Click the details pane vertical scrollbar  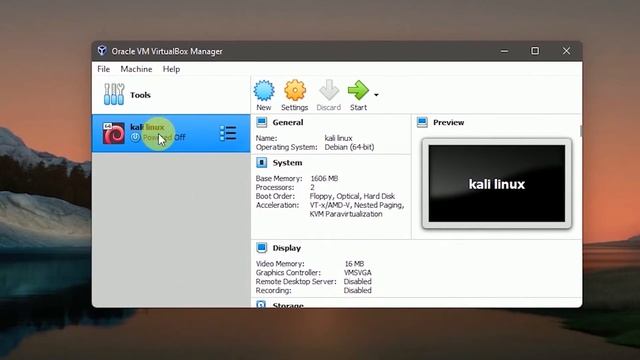[580, 131]
